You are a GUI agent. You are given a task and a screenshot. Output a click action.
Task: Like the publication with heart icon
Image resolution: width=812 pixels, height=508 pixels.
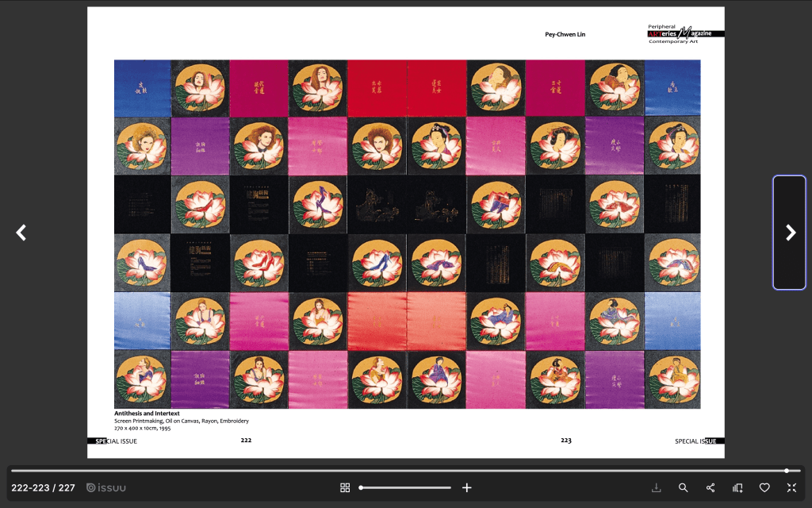tap(764, 487)
